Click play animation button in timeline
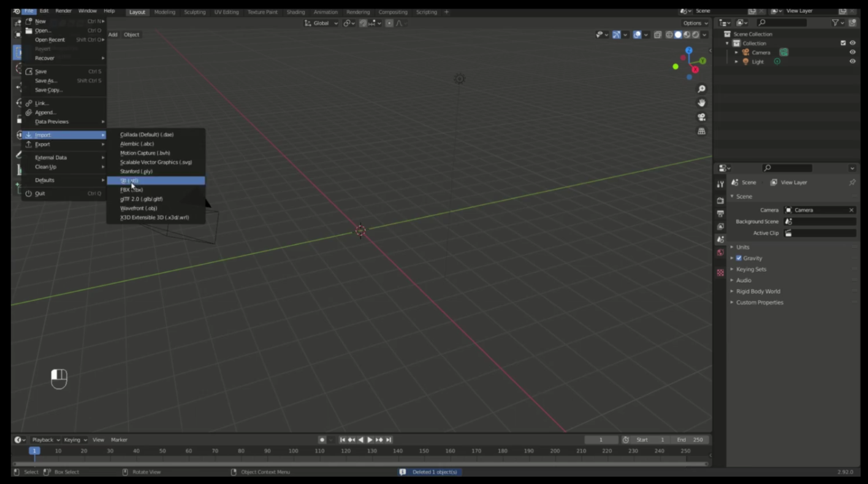The width and height of the screenshot is (868, 484). [370, 440]
